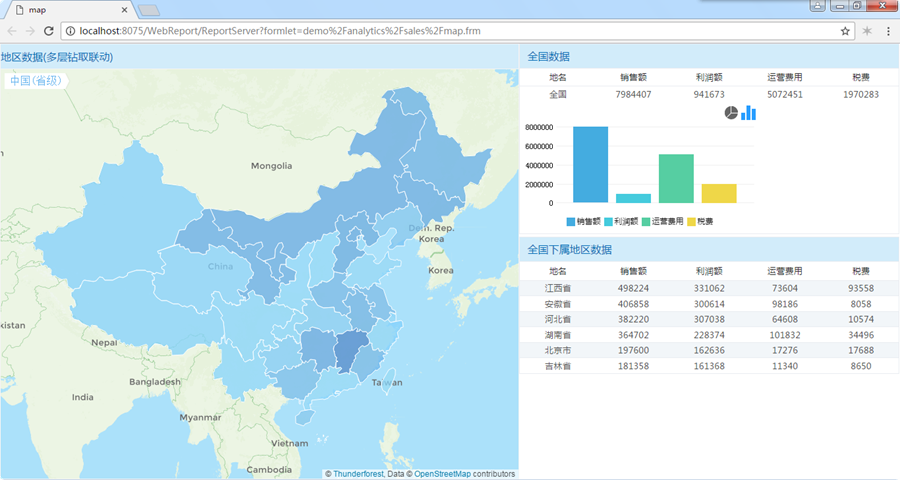
Task: Click the 销售额 header in the 全国下属地区数据 table
Action: (633, 271)
